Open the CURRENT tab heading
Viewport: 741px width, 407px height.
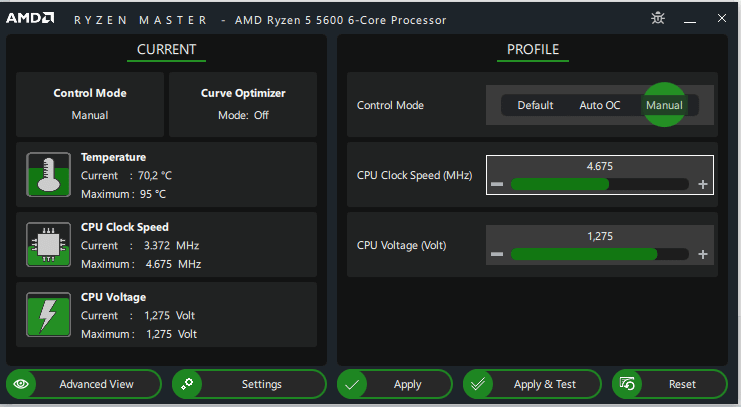coord(166,49)
